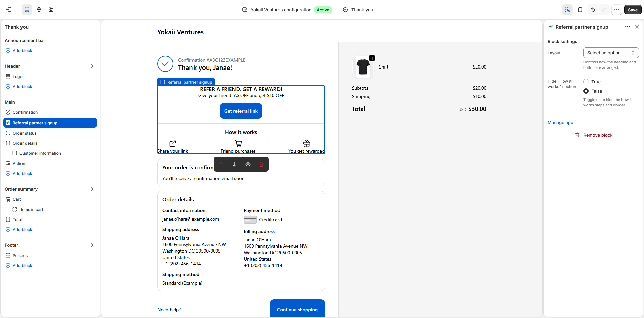The width and height of the screenshot is (644, 318).
Task: Click the exit editor icon
Action: 9,10
